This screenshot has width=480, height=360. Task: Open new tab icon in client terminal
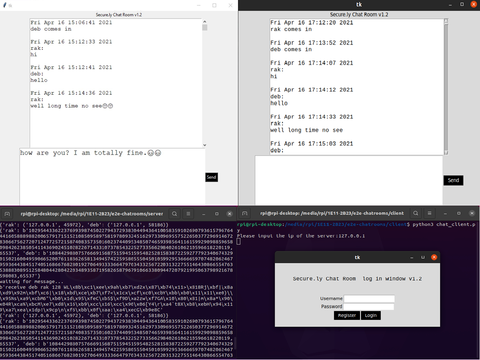click(245, 213)
